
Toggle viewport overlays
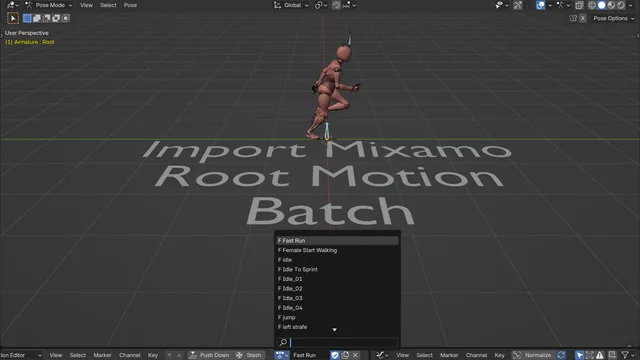(540, 5)
